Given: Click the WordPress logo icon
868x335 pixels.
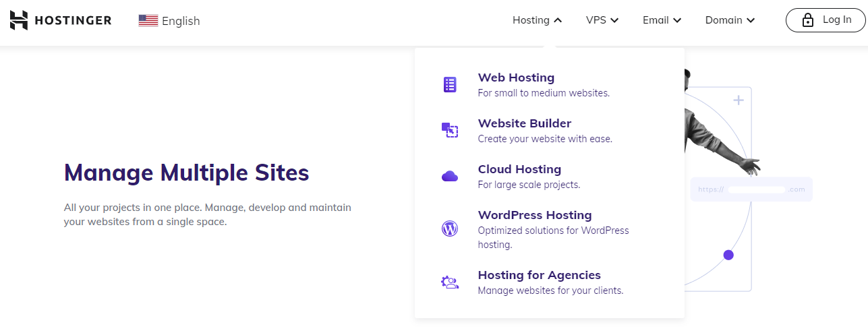Looking at the screenshot, I should (450, 229).
